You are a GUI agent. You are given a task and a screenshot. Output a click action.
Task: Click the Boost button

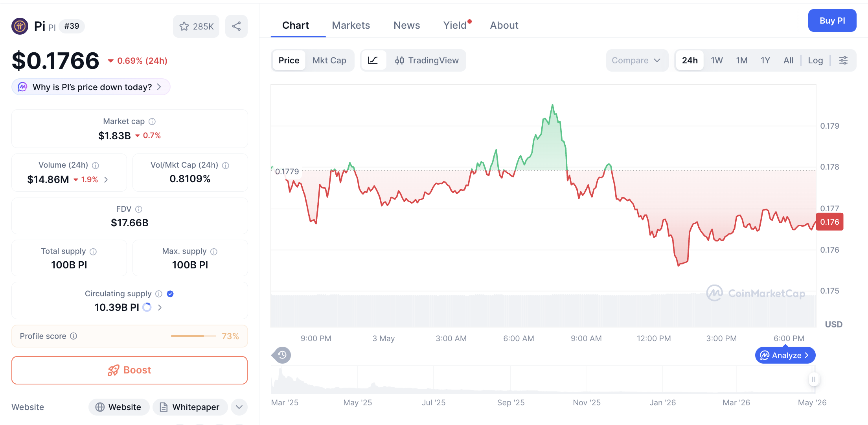point(130,370)
